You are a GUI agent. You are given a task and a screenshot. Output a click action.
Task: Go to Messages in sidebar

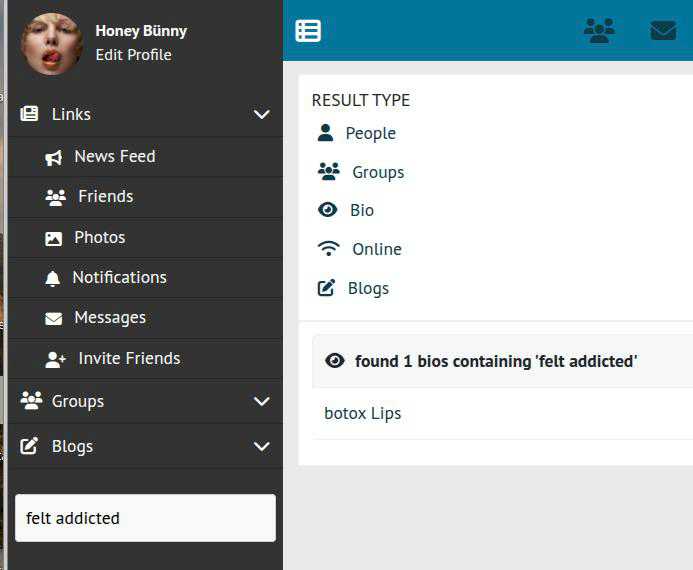[x=109, y=318]
